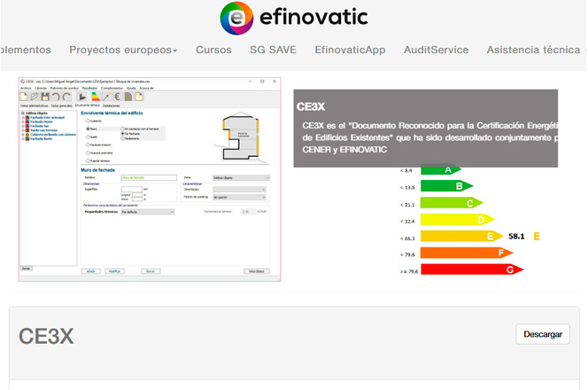
Task: Expand the Fachada Este-principal tree node
Action: pyautogui.click(x=23, y=118)
